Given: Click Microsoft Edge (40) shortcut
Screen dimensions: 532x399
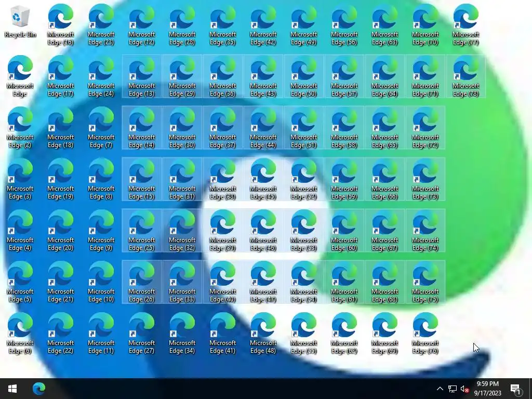Looking at the screenshot, I should [222, 282].
